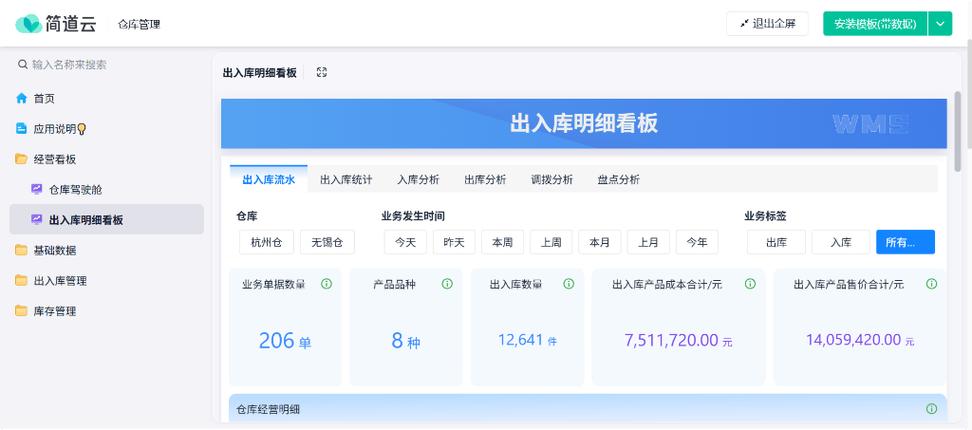The width and height of the screenshot is (972, 430).
Task: Click info icon on 产品品种 card
Action: point(447,284)
